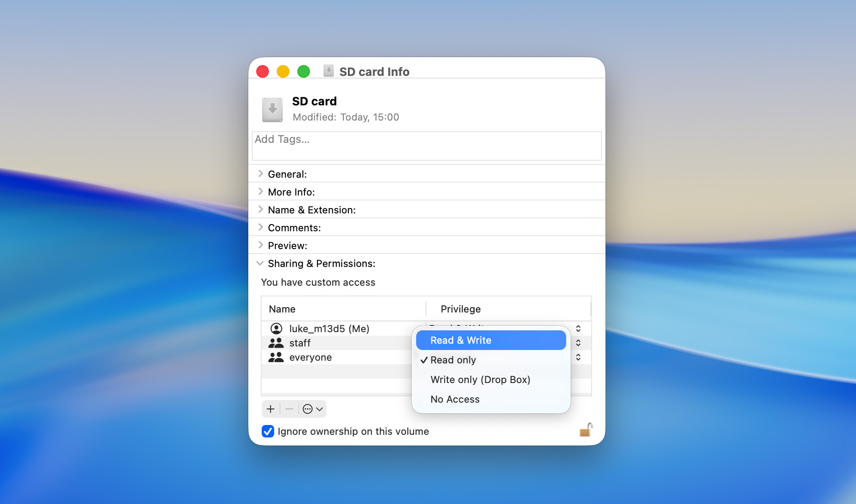Click the SD card drive icon in the header

pos(272,108)
